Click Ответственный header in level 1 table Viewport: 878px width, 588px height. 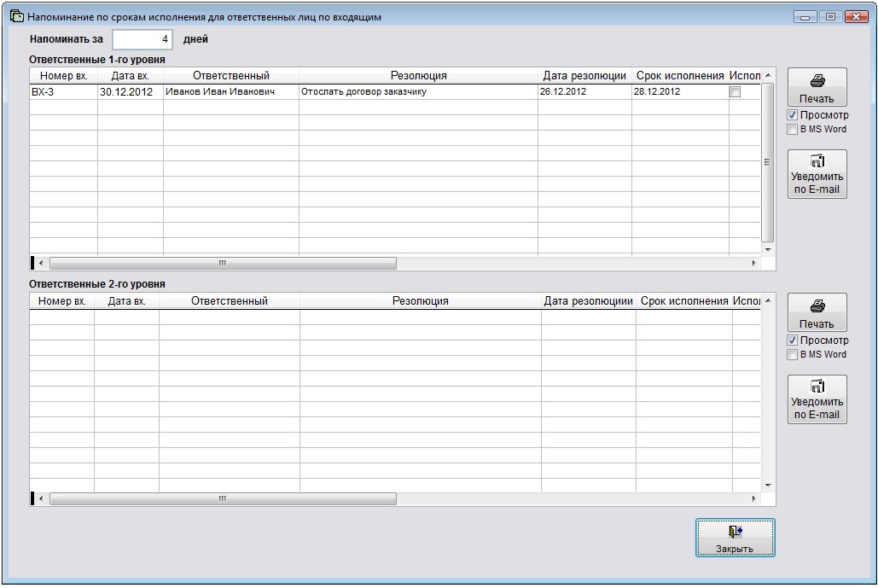tap(231, 76)
